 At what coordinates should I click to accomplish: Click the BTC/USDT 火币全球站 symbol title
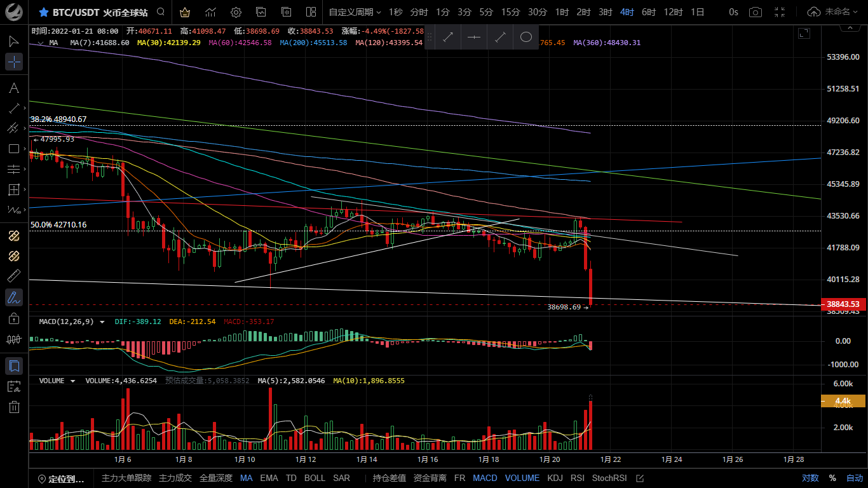click(x=101, y=12)
